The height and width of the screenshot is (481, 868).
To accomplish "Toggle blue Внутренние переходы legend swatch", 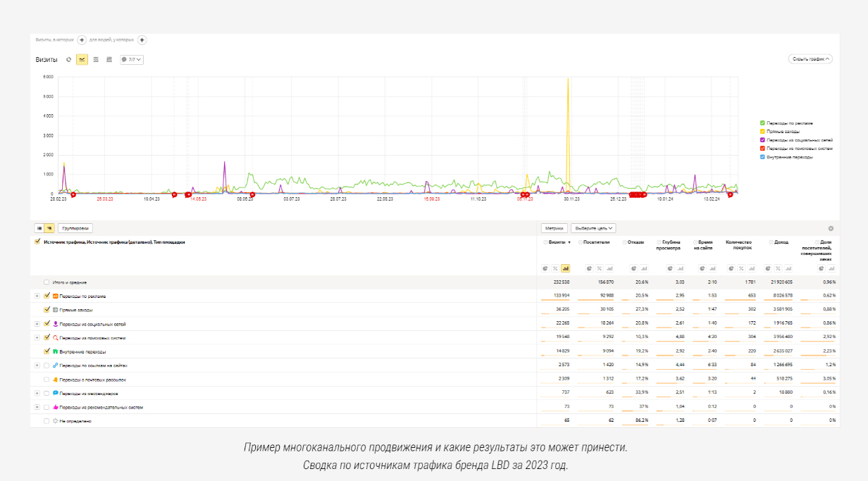I will (x=762, y=157).
